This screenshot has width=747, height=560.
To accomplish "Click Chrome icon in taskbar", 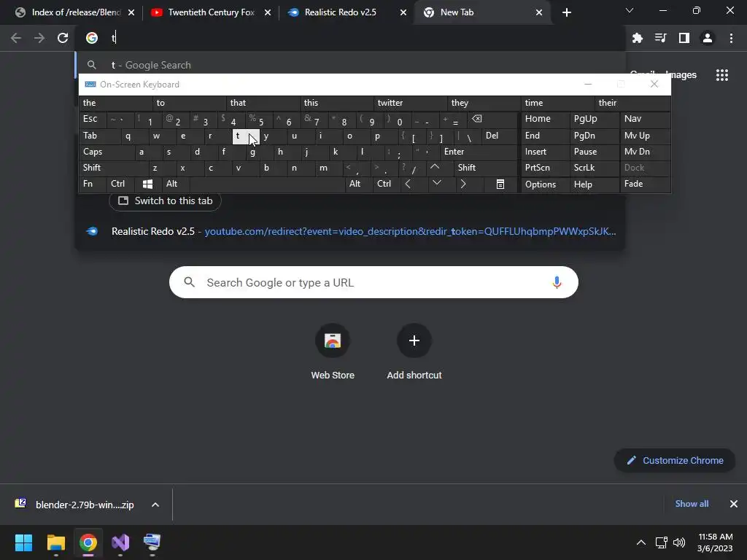I will 88,542.
